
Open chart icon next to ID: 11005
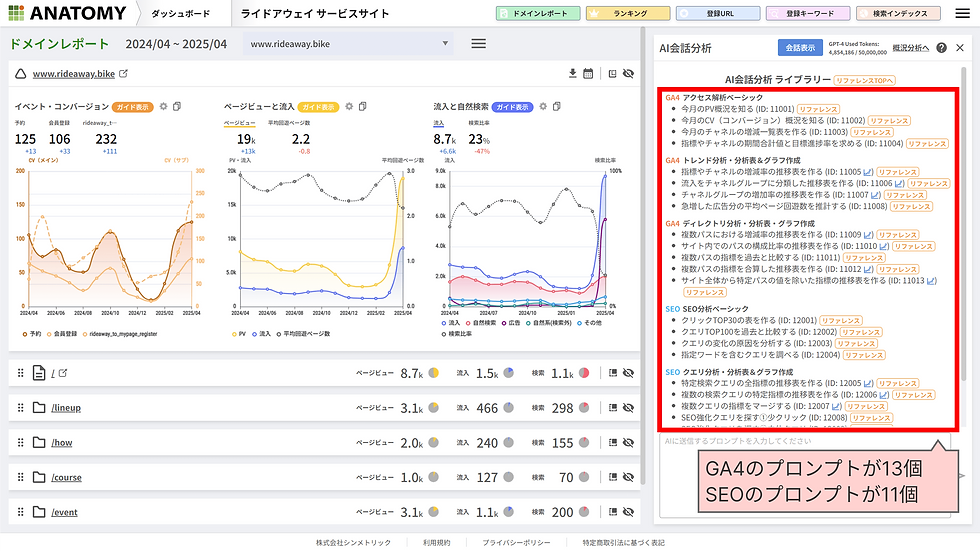pos(868,172)
